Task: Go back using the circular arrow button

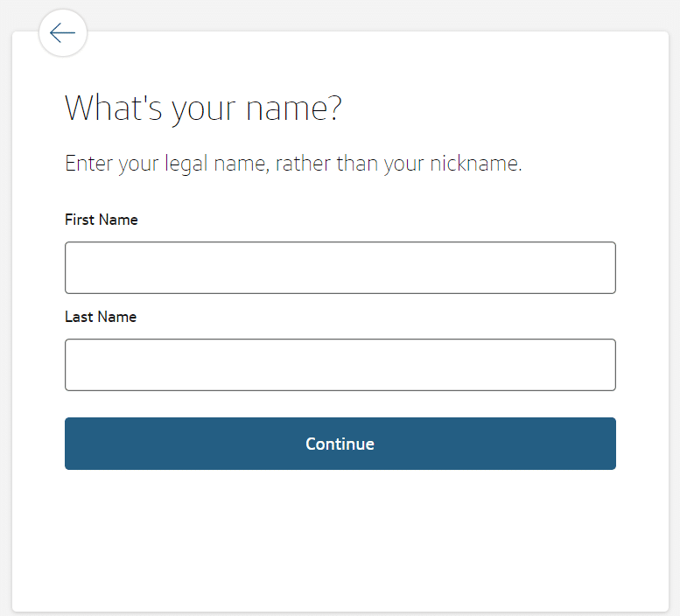Action: pos(63,33)
